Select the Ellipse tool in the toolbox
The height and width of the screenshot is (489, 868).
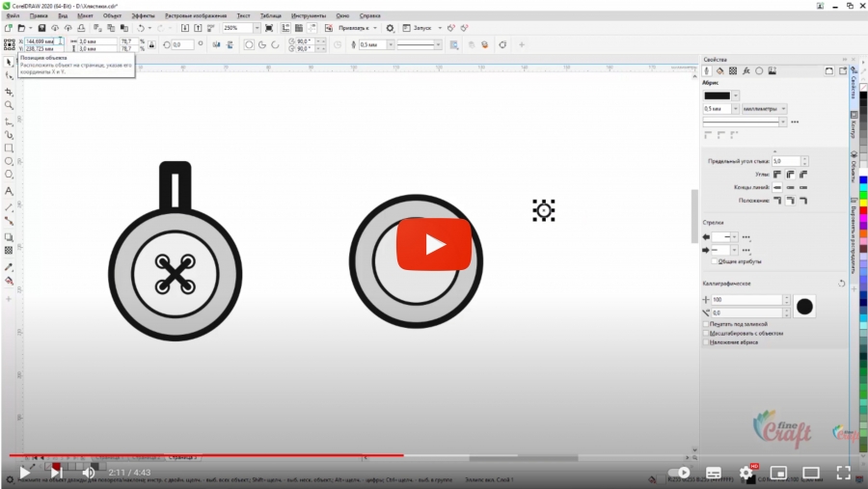[9, 161]
